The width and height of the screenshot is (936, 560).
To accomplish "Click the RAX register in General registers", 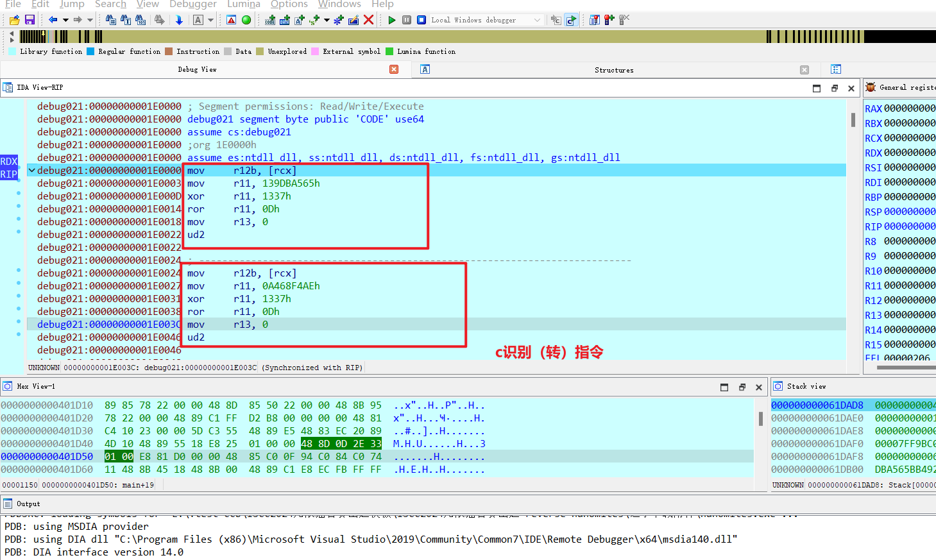I will coord(873,108).
